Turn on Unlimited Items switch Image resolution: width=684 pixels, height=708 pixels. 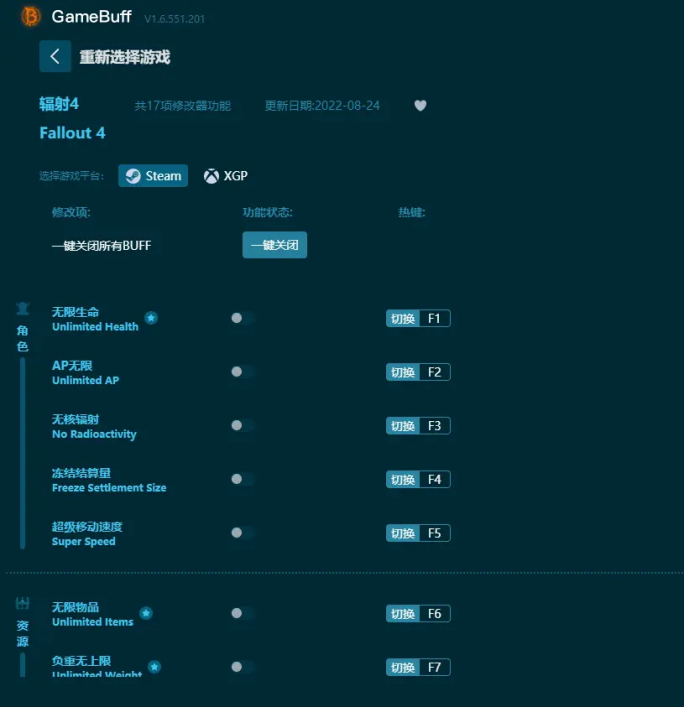pyautogui.click(x=242, y=613)
